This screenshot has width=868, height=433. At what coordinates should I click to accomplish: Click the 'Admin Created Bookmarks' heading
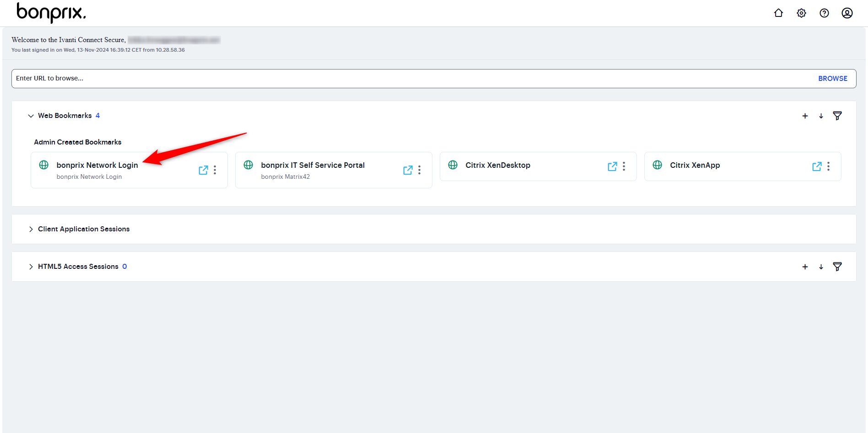(78, 142)
